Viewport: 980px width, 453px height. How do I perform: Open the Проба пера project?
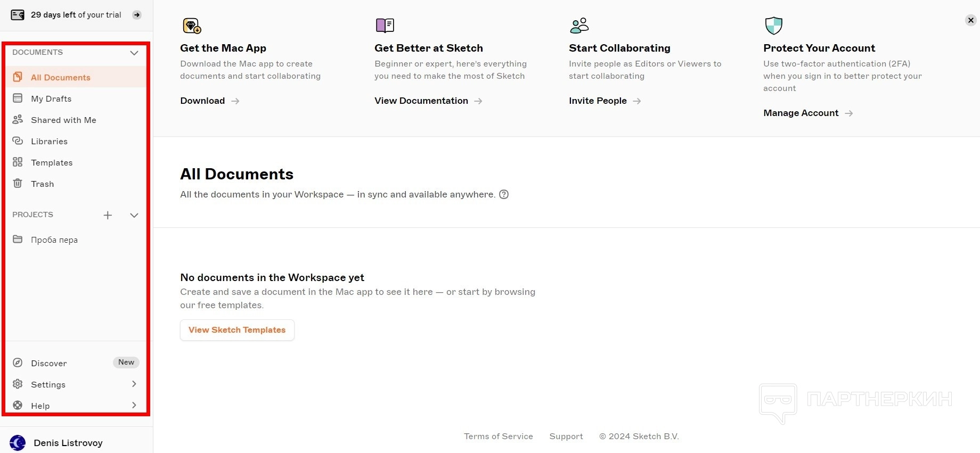tap(54, 240)
